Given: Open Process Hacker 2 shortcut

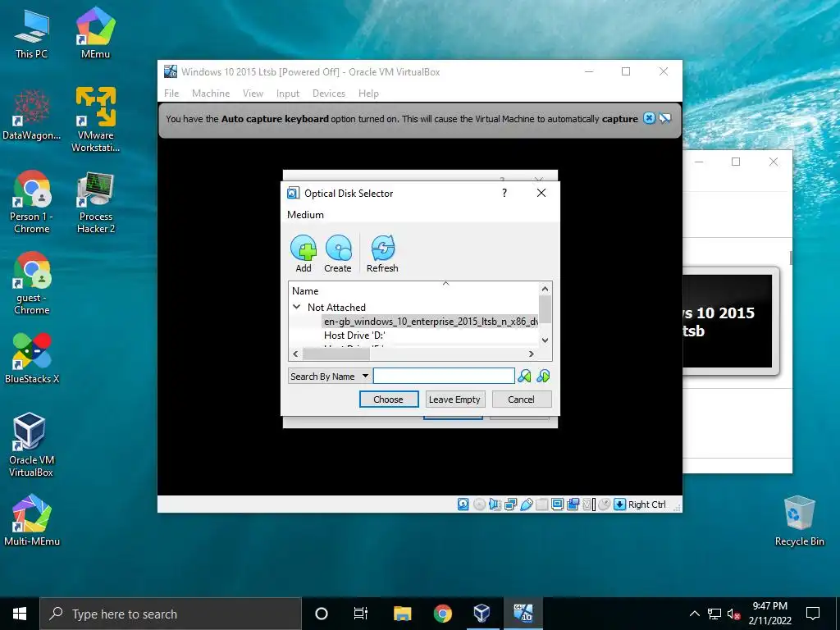Looking at the screenshot, I should tap(95, 203).
